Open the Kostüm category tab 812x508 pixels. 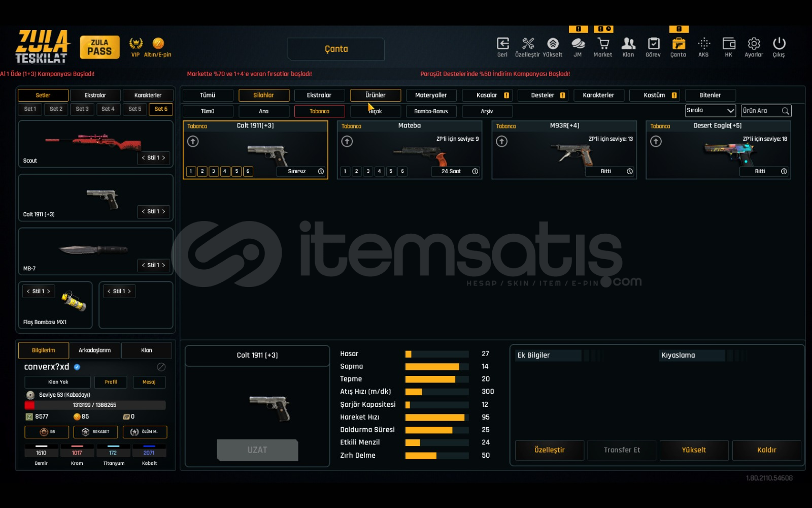[x=655, y=95]
